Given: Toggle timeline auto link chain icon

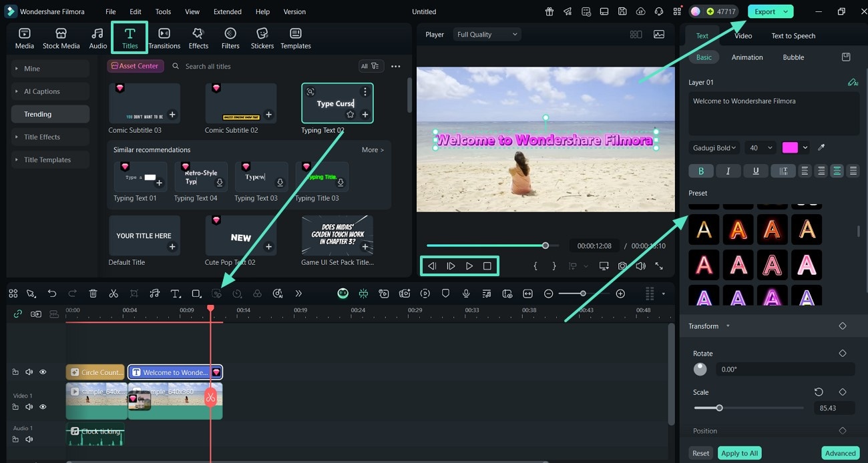Looking at the screenshot, I should click(17, 314).
